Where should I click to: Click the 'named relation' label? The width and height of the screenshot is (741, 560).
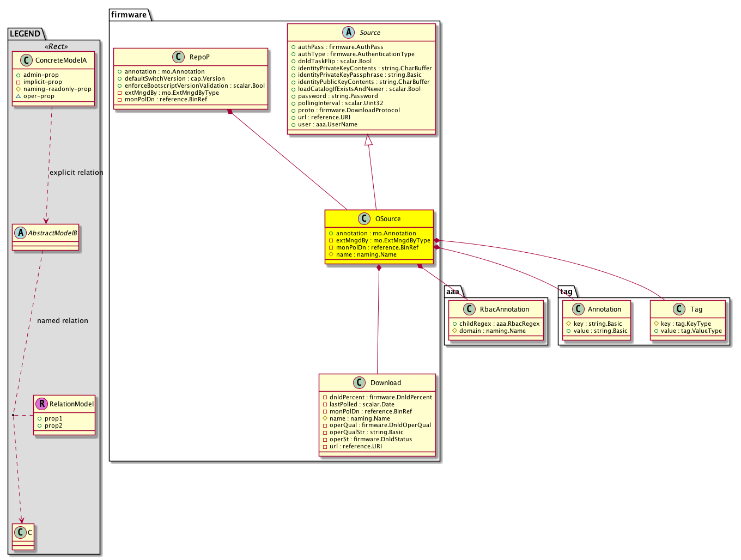(x=63, y=321)
